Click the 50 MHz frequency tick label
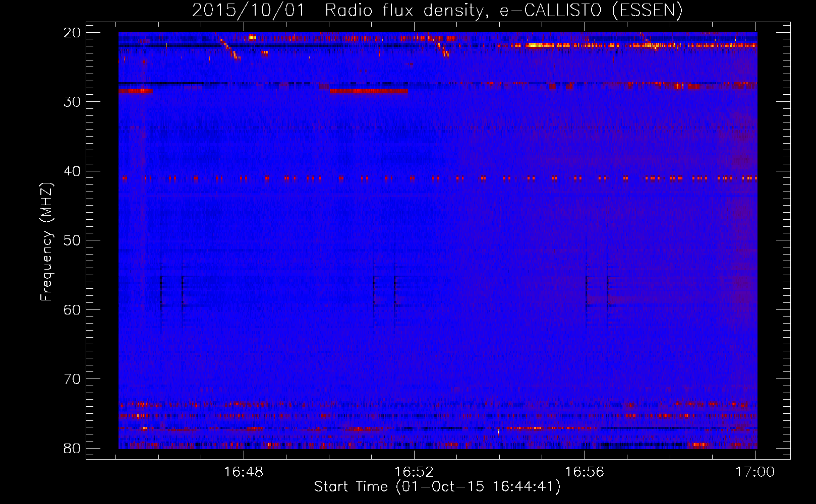The image size is (816, 504). (72, 240)
